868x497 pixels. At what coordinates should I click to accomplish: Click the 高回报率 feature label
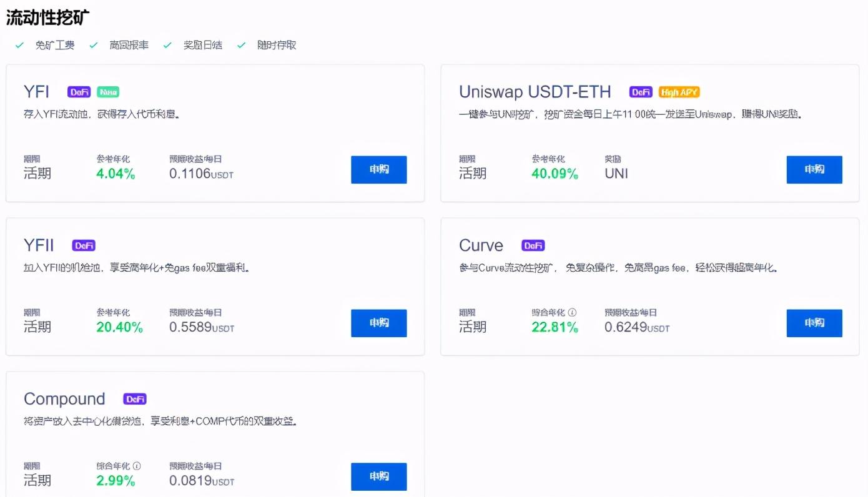coord(129,45)
